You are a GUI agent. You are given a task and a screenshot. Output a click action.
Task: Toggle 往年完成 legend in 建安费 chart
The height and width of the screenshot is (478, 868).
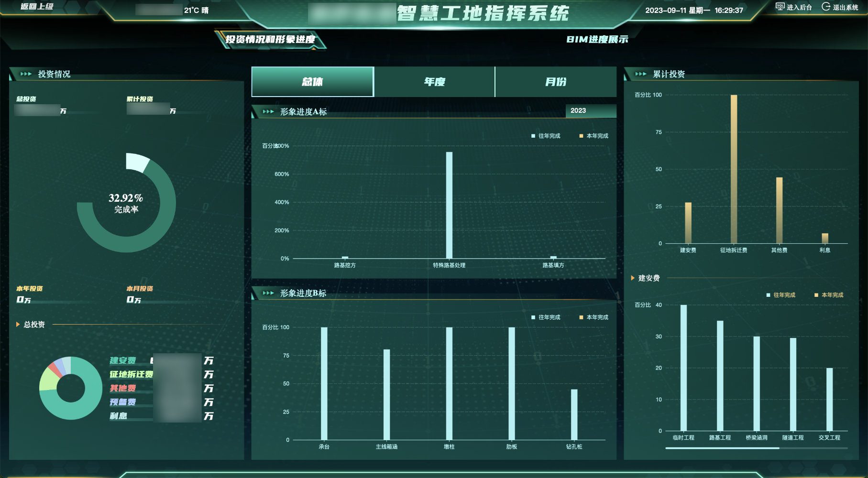(x=780, y=295)
